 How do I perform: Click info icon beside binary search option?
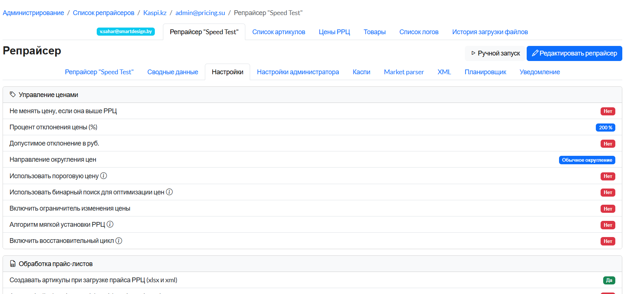169,192
